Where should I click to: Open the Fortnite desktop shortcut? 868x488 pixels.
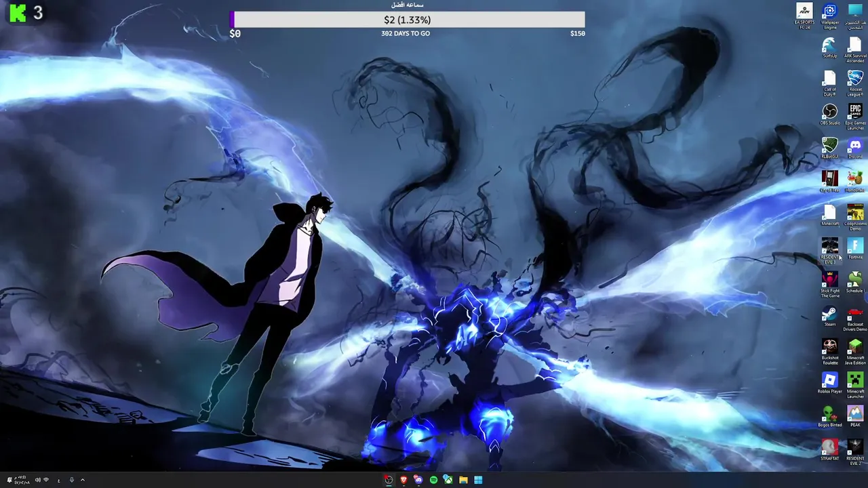[x=855, y=248]
